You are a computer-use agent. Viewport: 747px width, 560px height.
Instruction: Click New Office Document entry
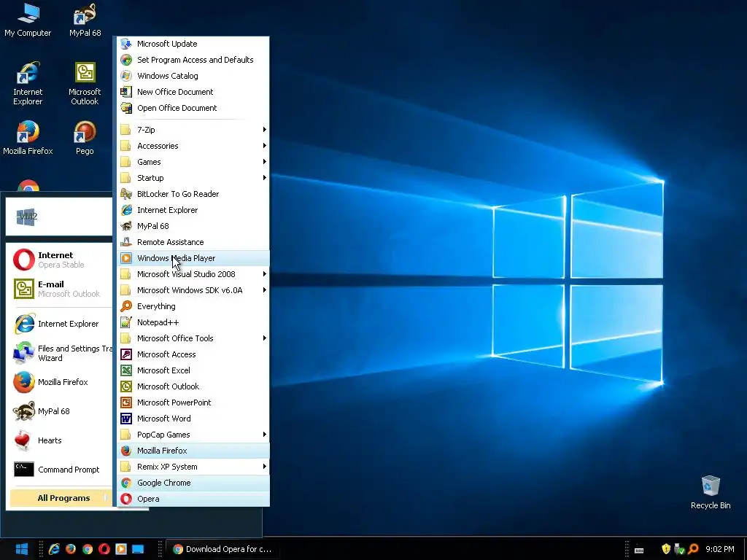193,92
